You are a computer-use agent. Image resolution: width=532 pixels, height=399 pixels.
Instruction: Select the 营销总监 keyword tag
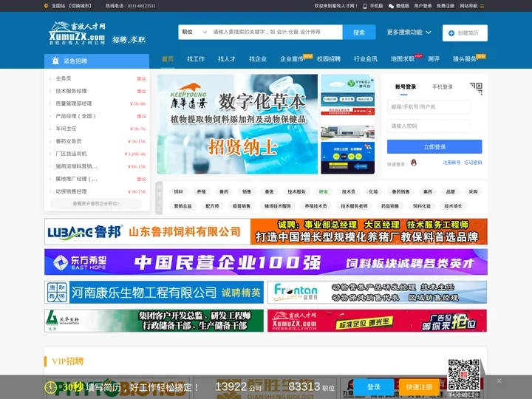[183, 206]
